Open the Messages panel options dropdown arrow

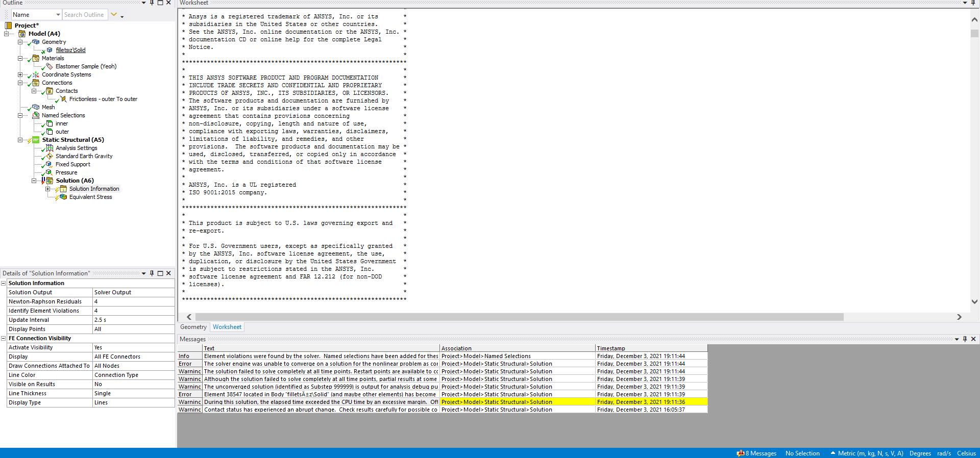pos(957,339)
